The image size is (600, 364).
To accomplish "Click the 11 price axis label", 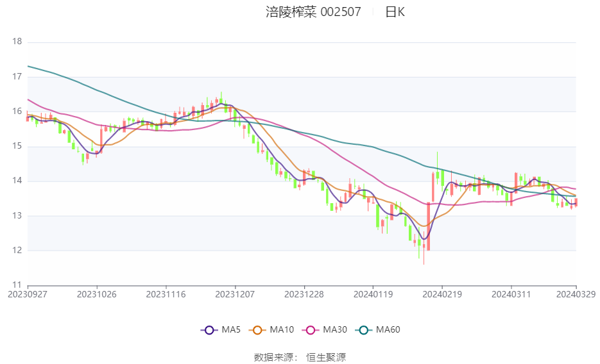I will [x=17, y=285].
